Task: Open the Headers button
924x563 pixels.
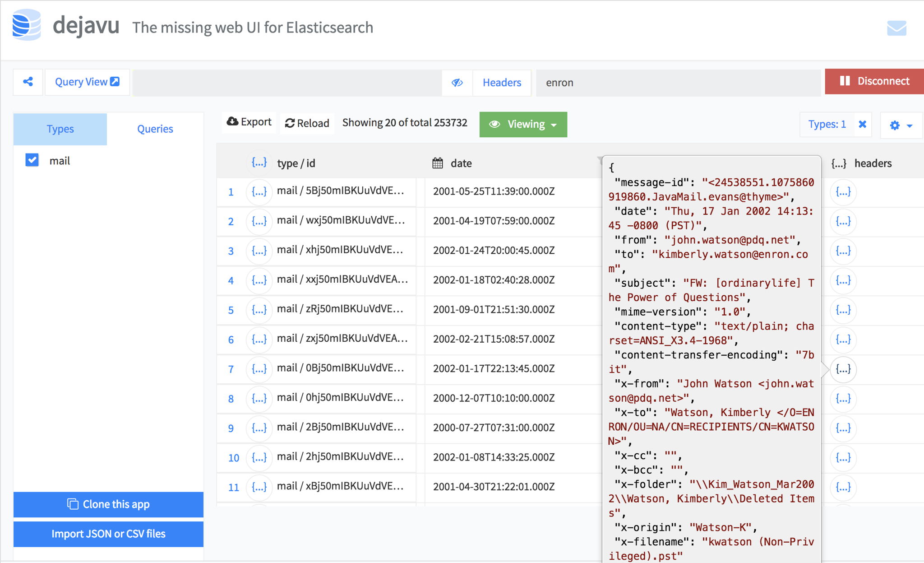Action: [x=502, y=83]
